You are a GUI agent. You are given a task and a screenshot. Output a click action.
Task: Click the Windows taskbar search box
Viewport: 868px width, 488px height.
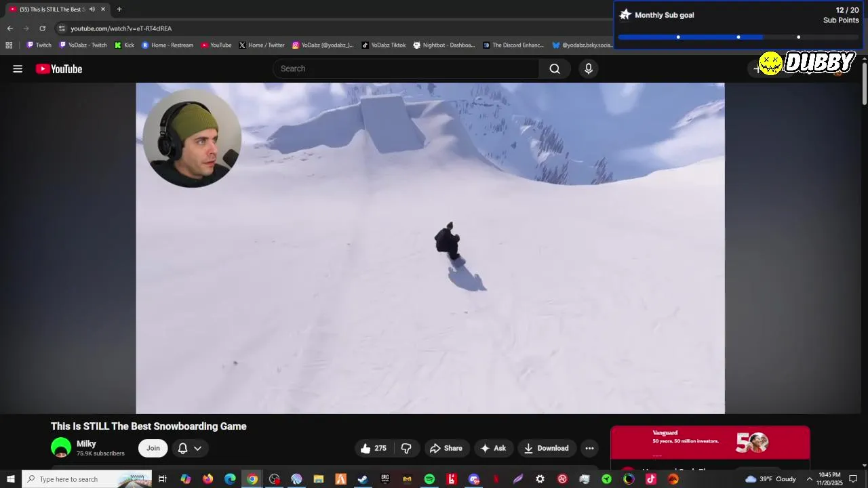[x=87, y=479]
